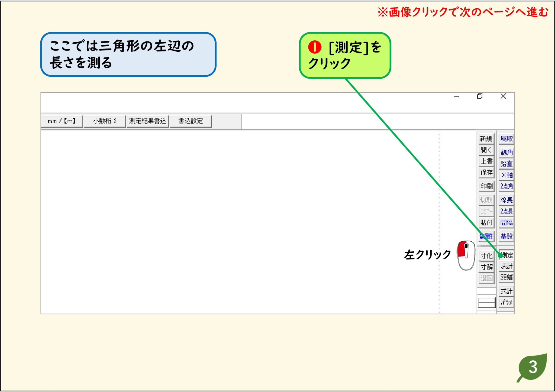Open the 表計 table calculation tool

coord(506,266)
